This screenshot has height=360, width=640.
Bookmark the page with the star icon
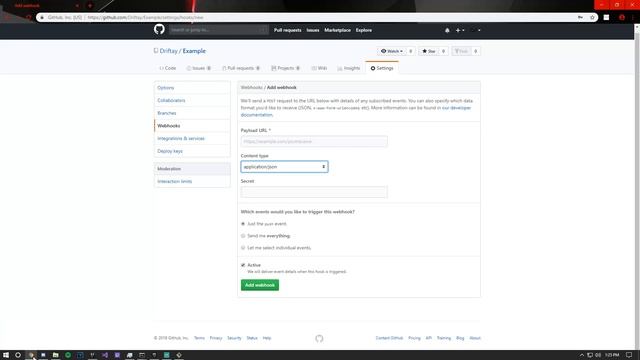592,17
